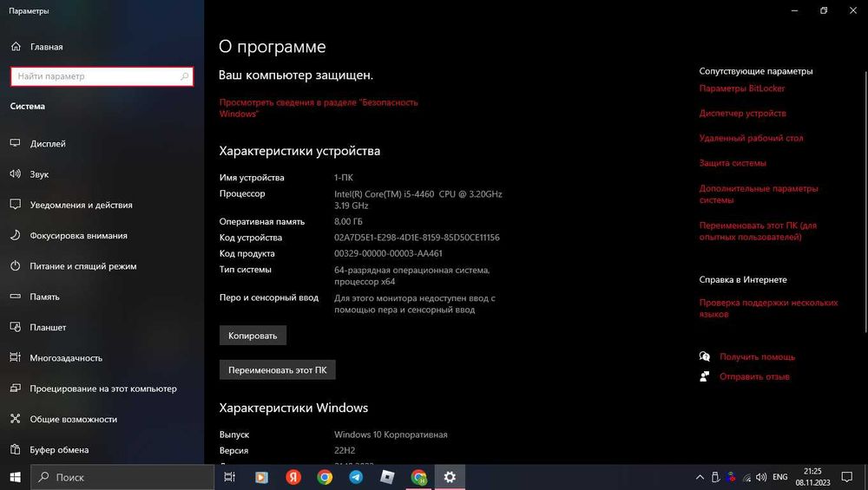Screen dimensions: 868x490
Task: Select the edition Windows 10 Корпоративная
Action: pyautogui.click(x=391, y=434)
